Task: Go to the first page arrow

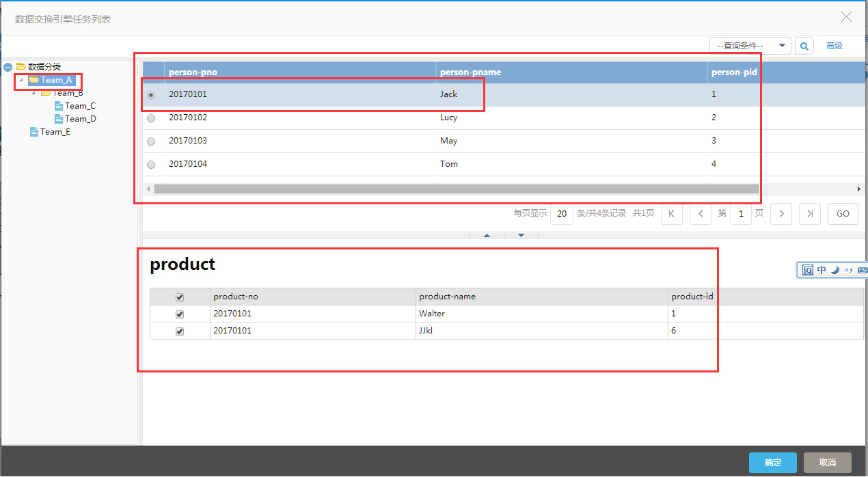Action: coord(672,214)
